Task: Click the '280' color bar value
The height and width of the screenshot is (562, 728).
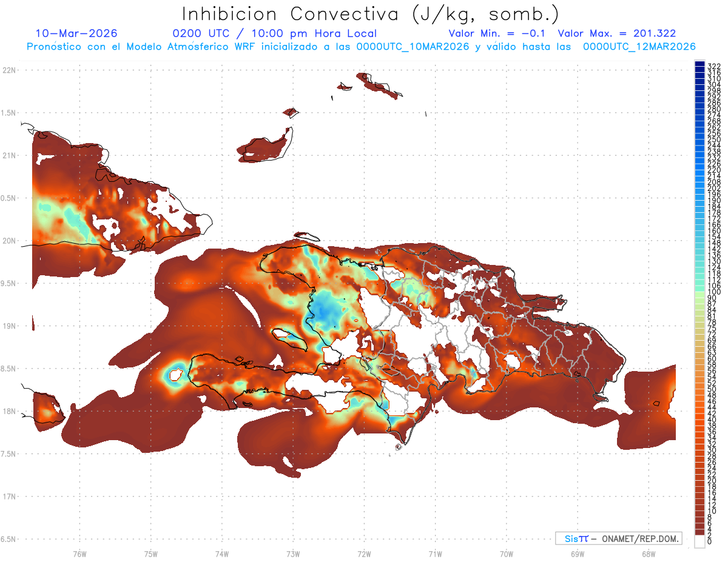Action: 713,109
